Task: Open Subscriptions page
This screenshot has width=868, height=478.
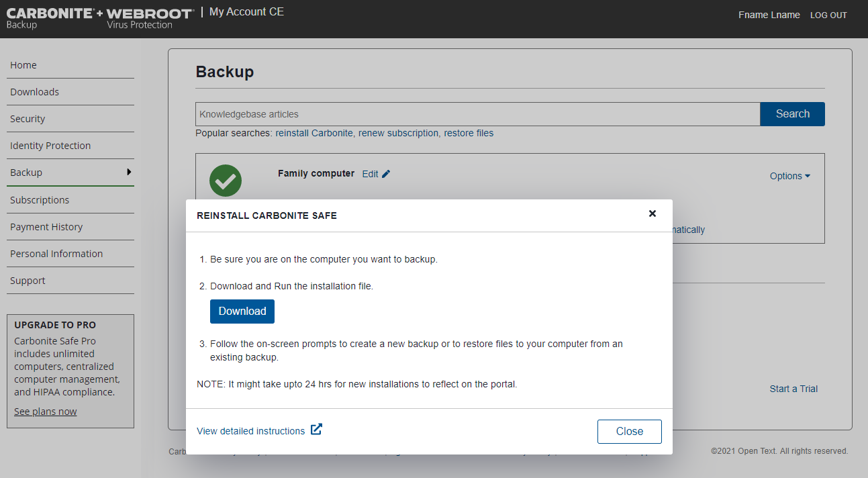Action: tap(40, 200)
